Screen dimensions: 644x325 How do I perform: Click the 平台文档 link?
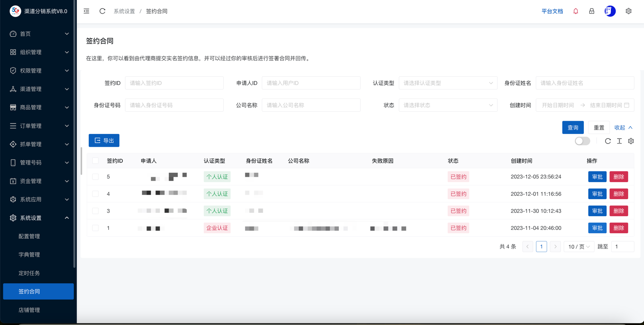552,12
